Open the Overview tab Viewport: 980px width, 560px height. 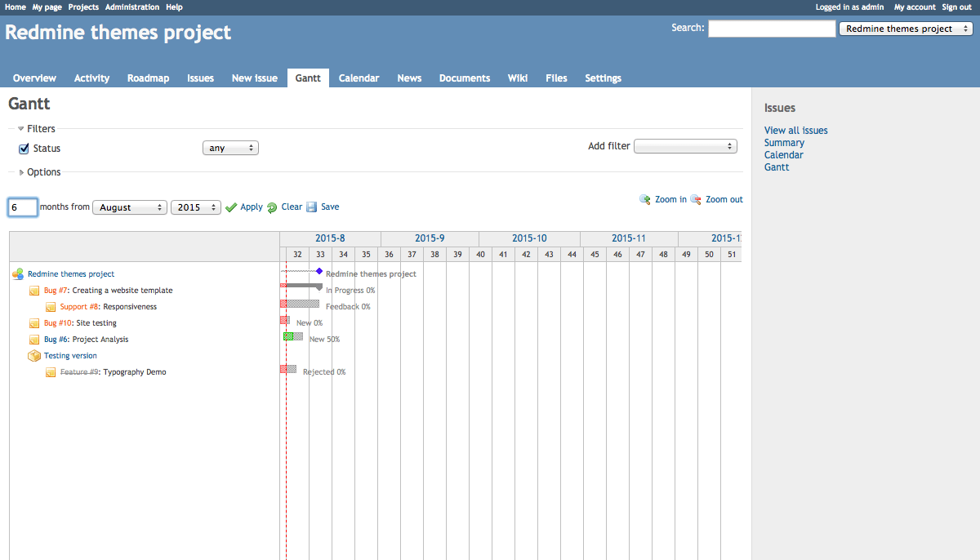point(34,78)
